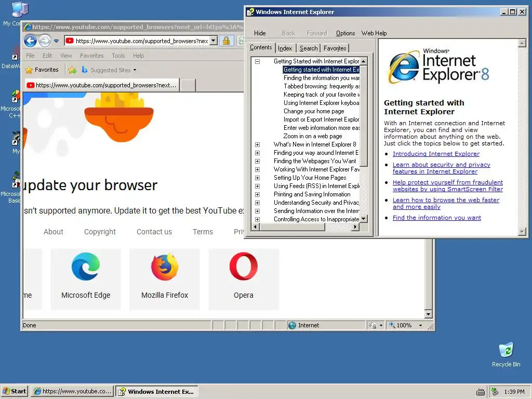Open 'Help protect yourself from fraudulent websites' link
The image size is (532, 399).
(448, 185)
